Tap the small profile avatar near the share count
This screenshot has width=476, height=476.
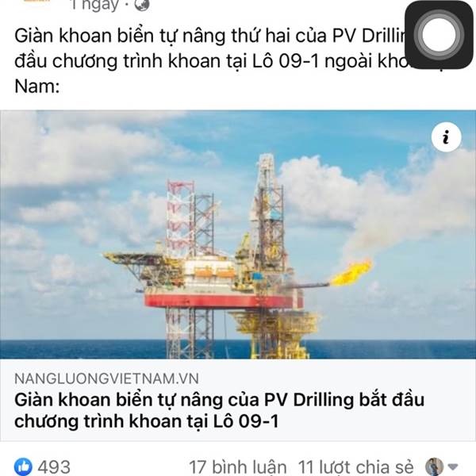tap(434, 466)
